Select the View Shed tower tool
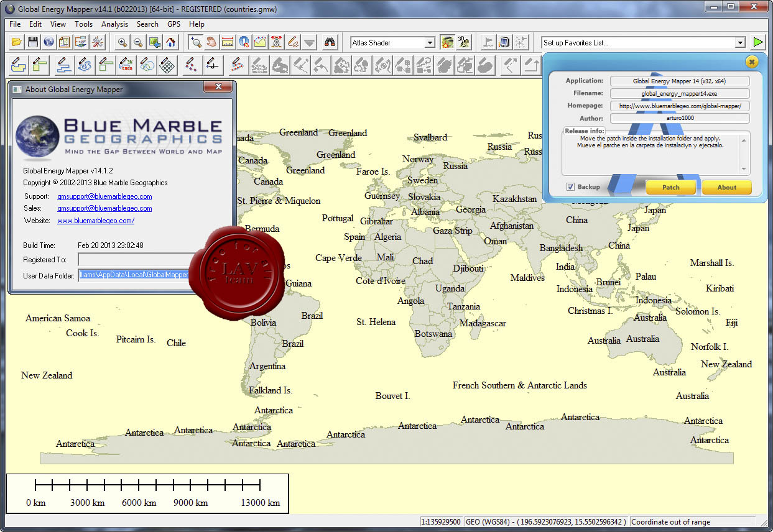The image size is (773, 532). click(277, 42)
